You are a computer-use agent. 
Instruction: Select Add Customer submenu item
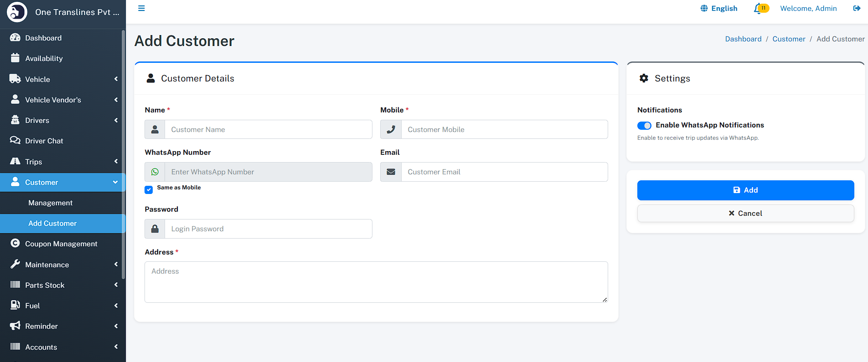(x=52, y=224)
